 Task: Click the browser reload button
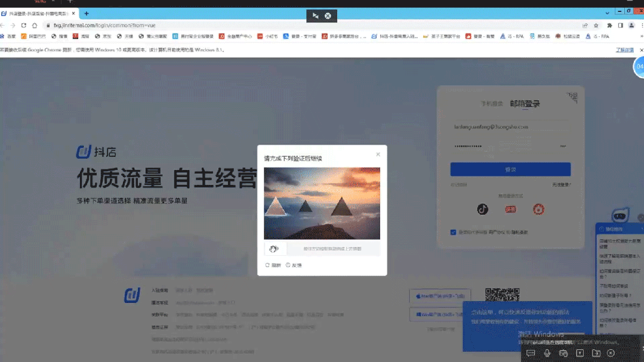(24, 25)
